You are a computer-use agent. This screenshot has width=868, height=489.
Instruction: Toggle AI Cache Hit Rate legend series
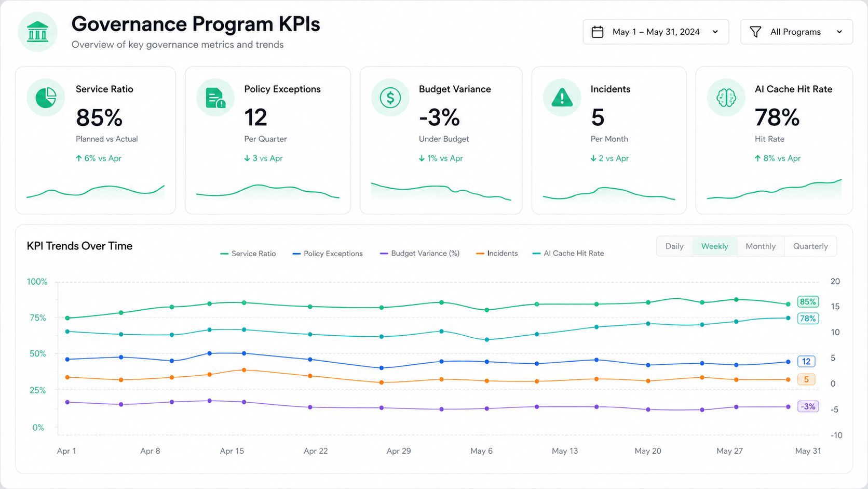[x=568, y=254]
